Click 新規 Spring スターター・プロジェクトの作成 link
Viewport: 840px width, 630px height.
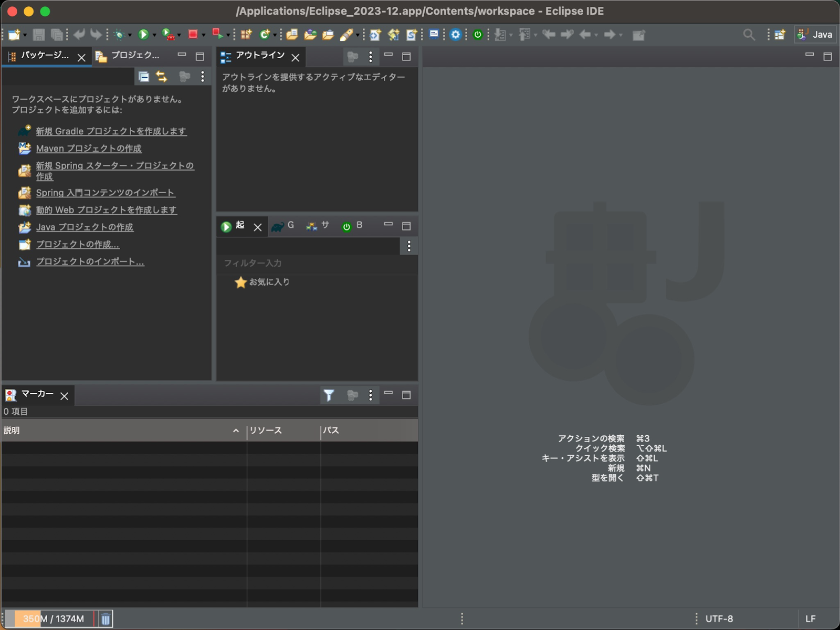(115, 171)
